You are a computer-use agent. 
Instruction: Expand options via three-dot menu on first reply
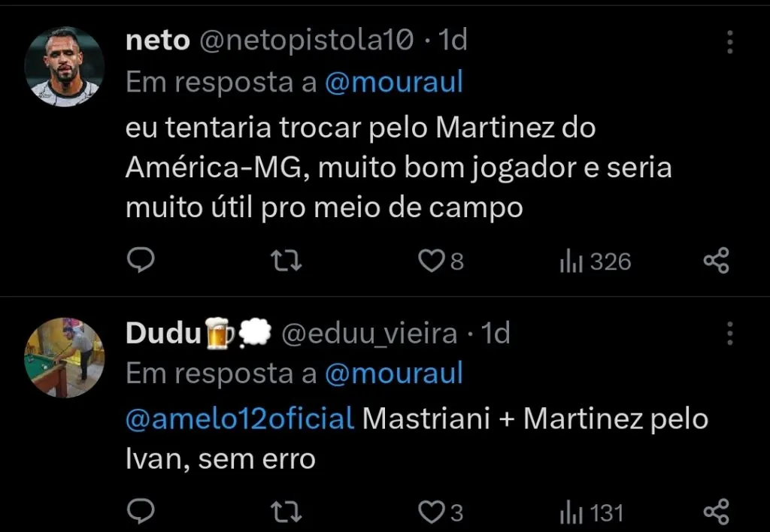pyautogui.click(x=729, y=43)
